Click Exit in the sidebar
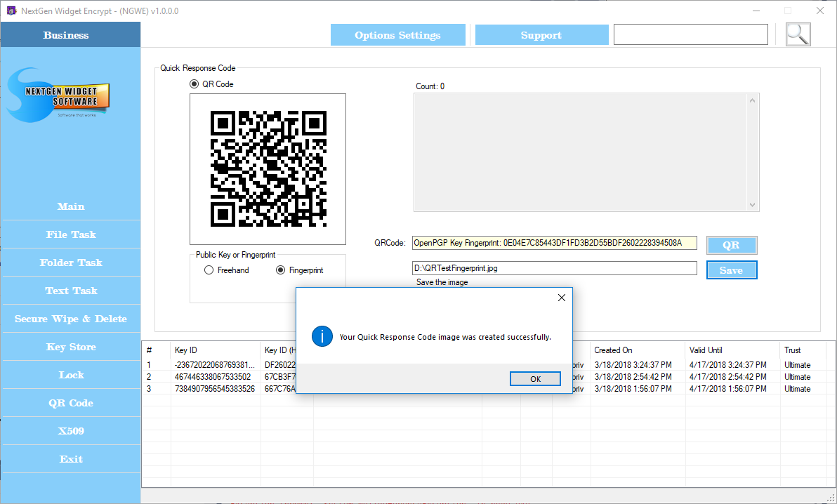The image size is (837, 504). pos(71,459)
